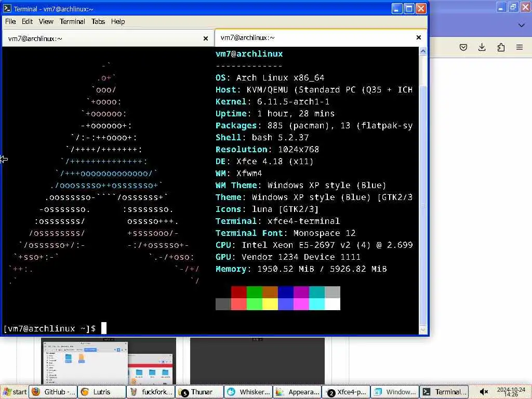Click the "GPU: Vendor 1234 Device 1111" line
The image size is (532, 399).
click(288, 257)
